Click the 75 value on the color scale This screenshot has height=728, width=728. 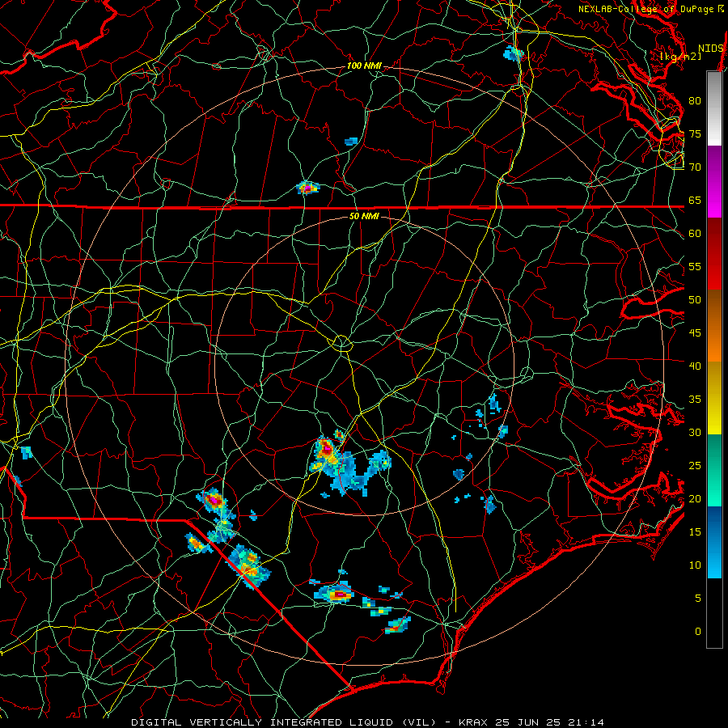pos(695,133)
